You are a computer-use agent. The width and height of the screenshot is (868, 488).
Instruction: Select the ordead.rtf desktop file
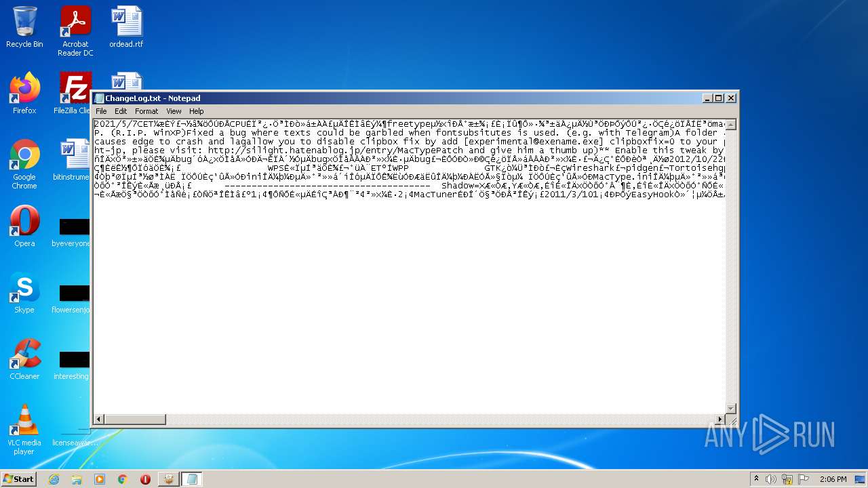click(126, 27)
